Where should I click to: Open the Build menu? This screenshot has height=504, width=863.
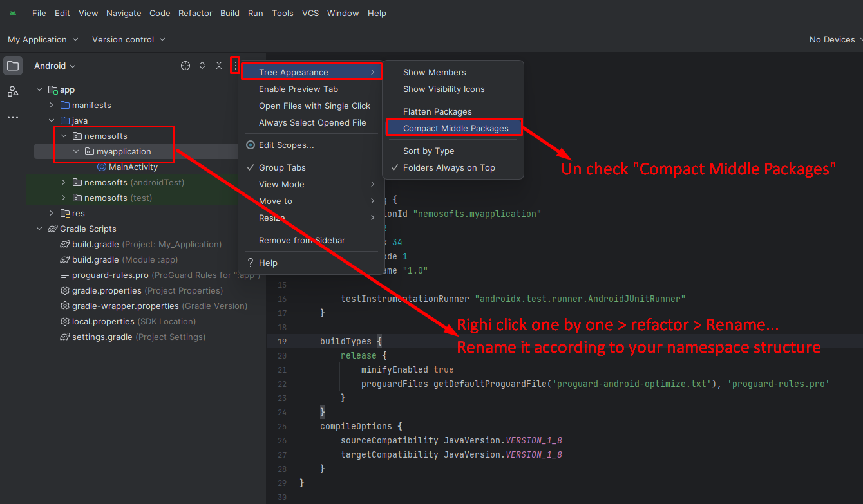(x=230, y=13)
